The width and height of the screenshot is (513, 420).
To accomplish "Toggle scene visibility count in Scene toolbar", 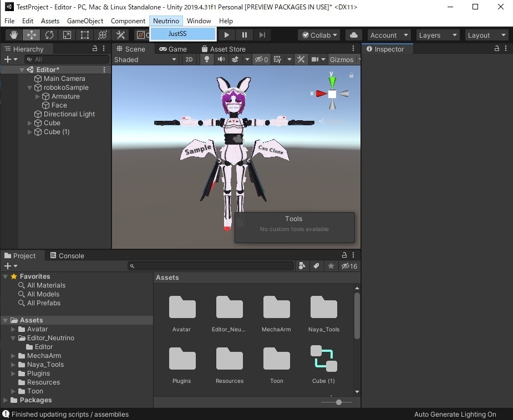I will (x=261, y=59).
